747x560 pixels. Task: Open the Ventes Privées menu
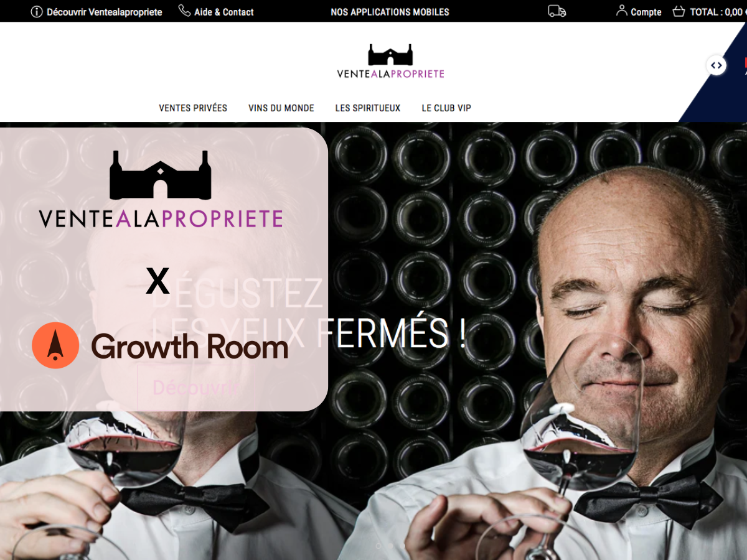pyautogui.click(x=193, y=108)
